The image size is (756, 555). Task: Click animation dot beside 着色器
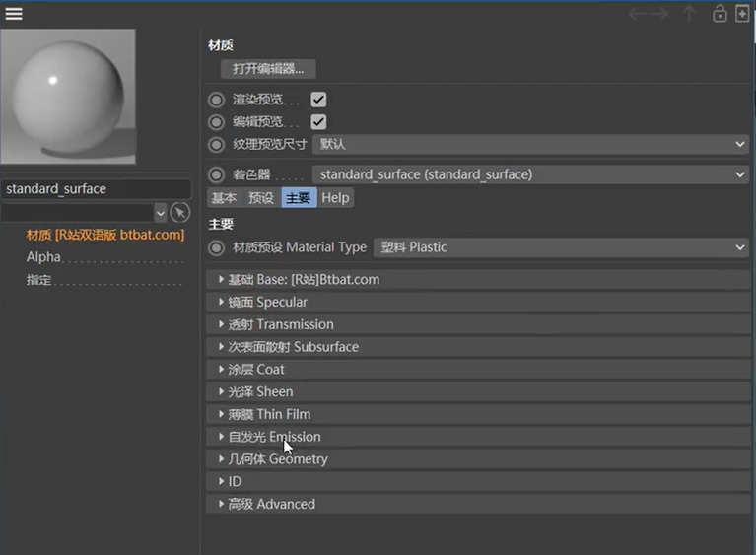tap(216, 174)
